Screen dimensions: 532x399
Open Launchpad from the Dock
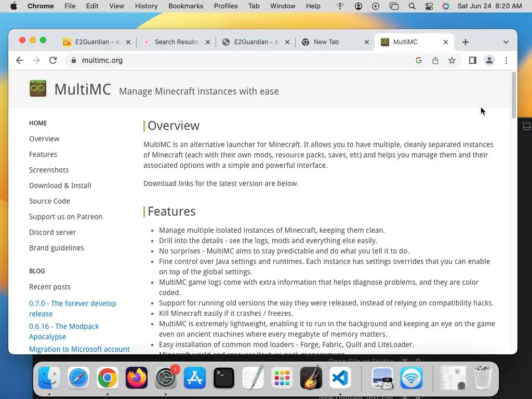(282, 378)
